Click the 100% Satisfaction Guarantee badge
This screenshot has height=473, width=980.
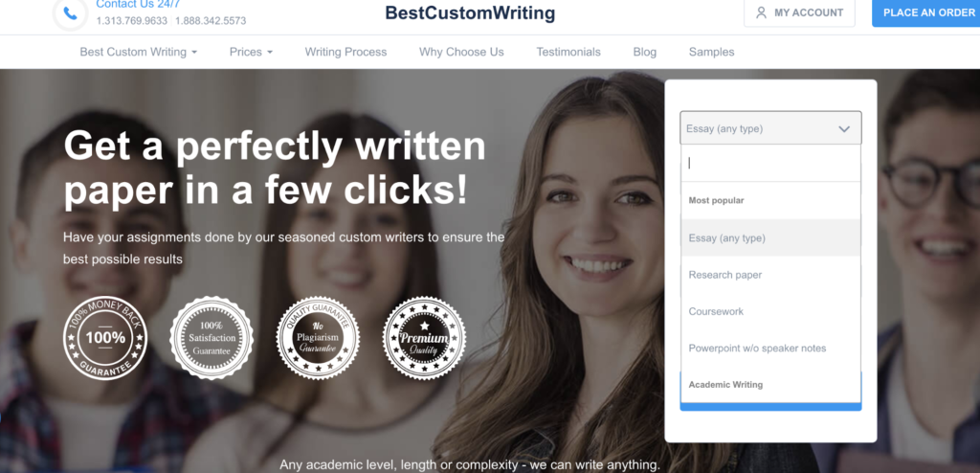212,338
